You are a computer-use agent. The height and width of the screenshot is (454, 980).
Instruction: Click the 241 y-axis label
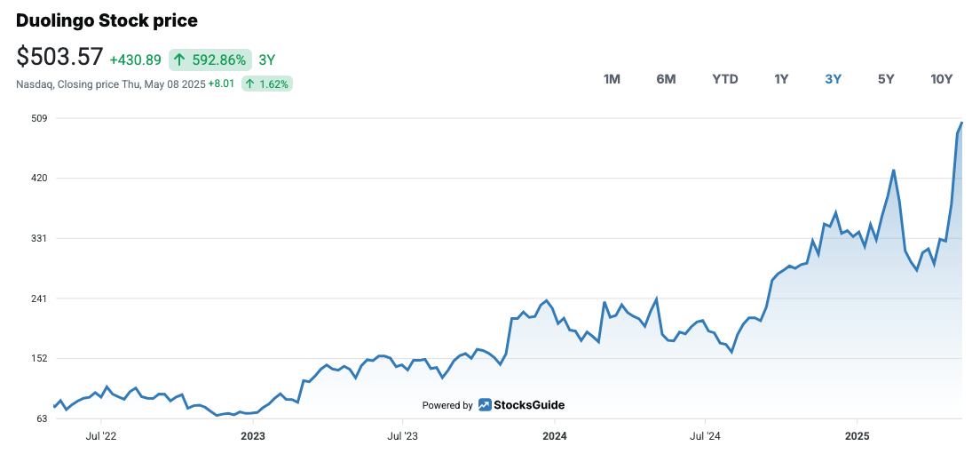coord(41,299)
